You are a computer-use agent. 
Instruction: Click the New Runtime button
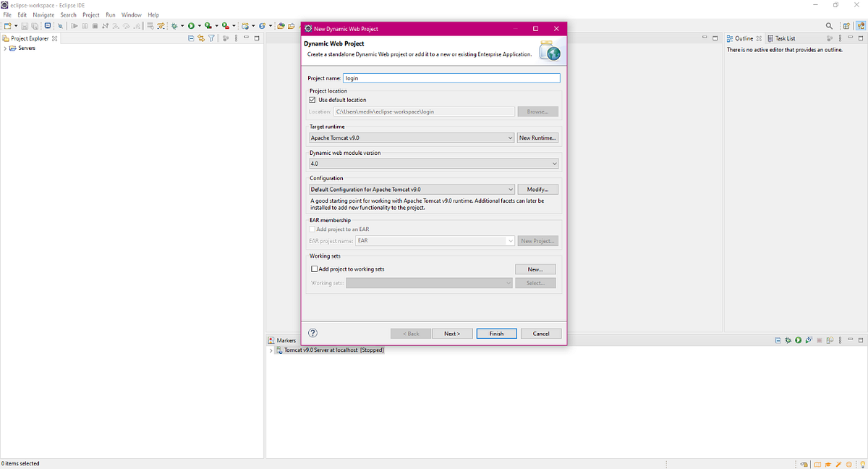pyautogui.click(x=537, y=138)
